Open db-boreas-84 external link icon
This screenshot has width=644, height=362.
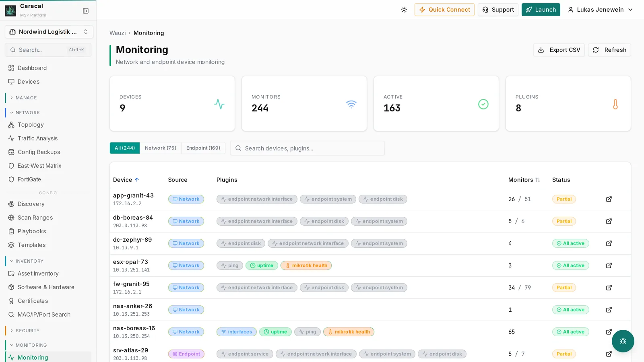(609, 221)
